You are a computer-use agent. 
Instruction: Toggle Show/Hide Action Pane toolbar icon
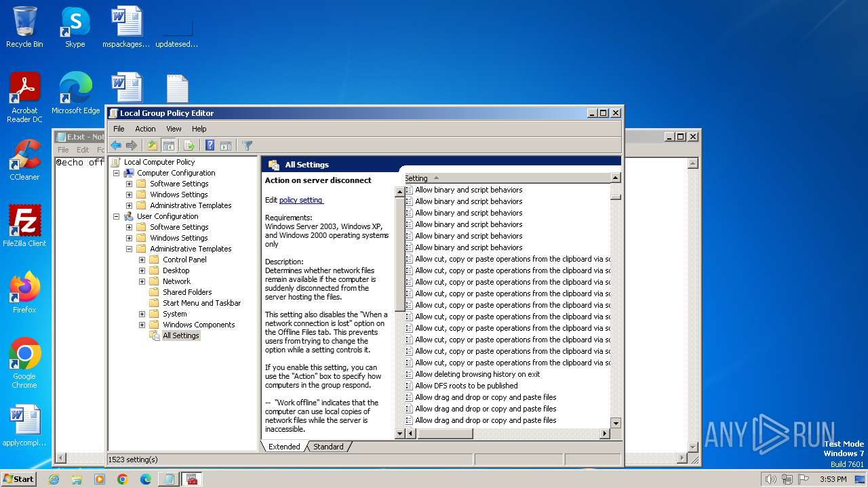pyautogui.click(x=226, y=146)
